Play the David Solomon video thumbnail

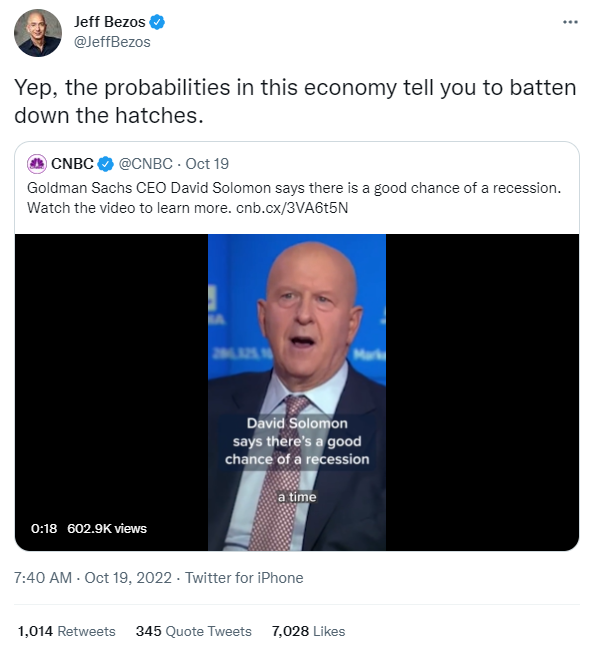point(297,392)
